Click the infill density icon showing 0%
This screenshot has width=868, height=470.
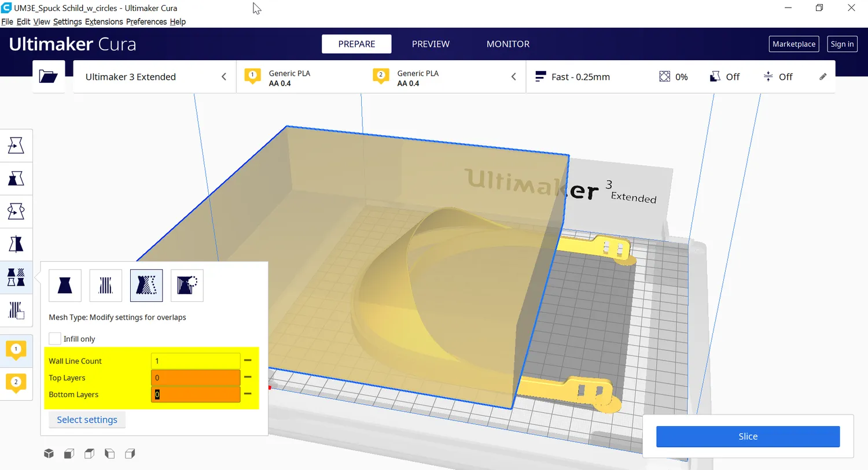click(x=664, y=76)
